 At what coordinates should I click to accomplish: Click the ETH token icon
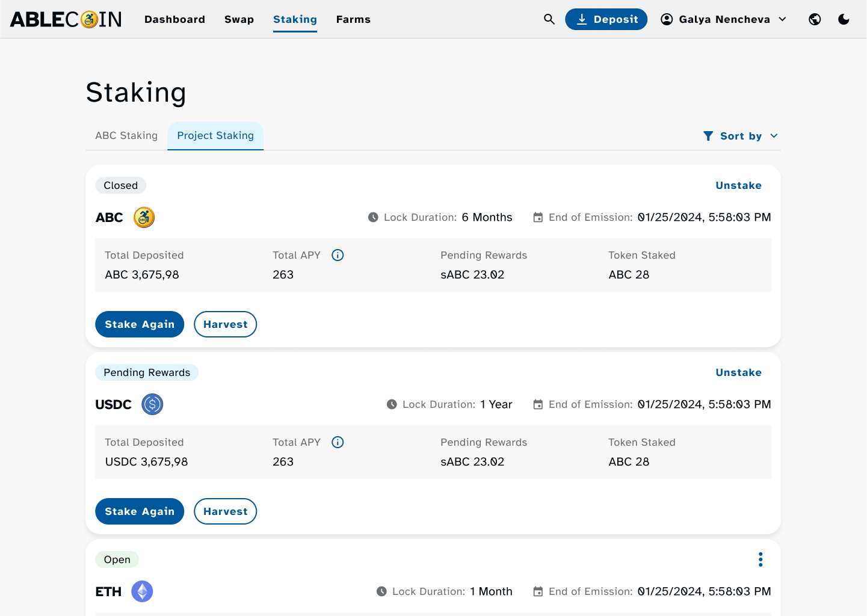point(142,591)
